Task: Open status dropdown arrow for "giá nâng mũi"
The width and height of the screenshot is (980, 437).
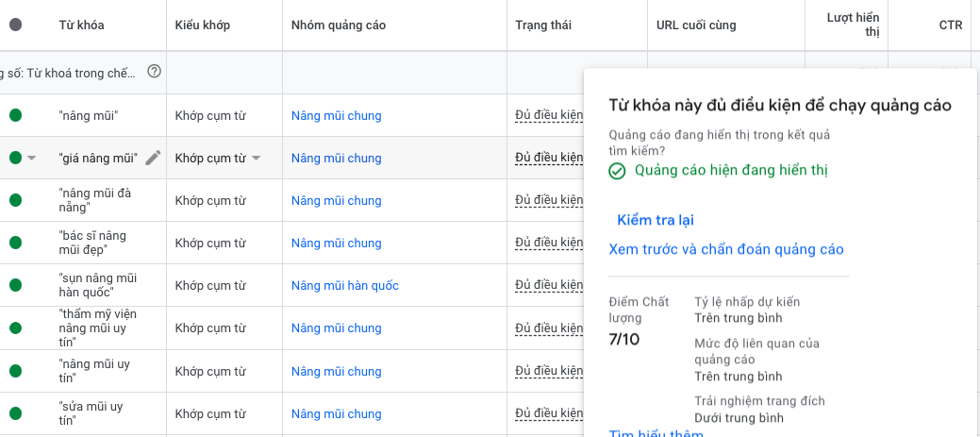Action: point(32,159)
